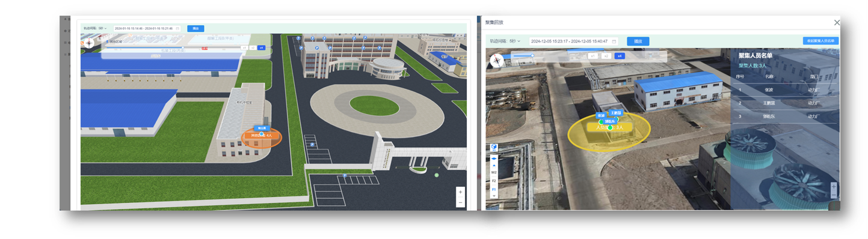The image size is (868, 239).
Task: Zoom in with plus button on right map
Action: tap(834, 187)
